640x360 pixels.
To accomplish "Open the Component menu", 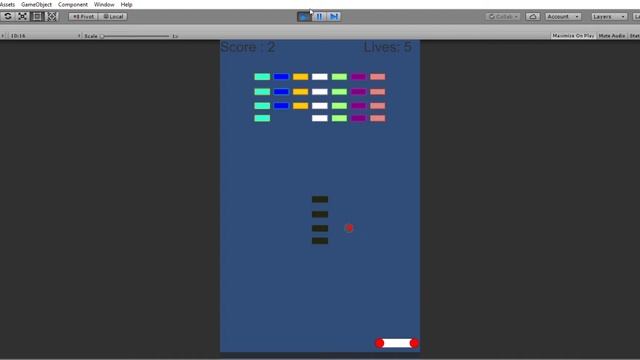I will pos(73,4).
